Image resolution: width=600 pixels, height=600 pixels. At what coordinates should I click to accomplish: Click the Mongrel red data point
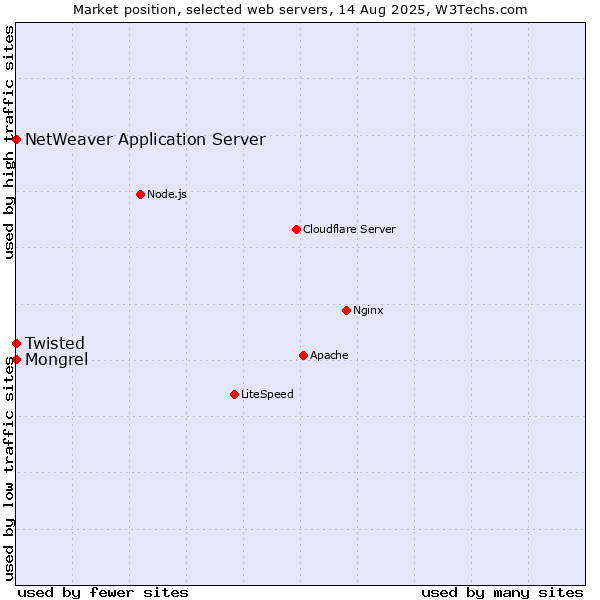coord(16,360)
